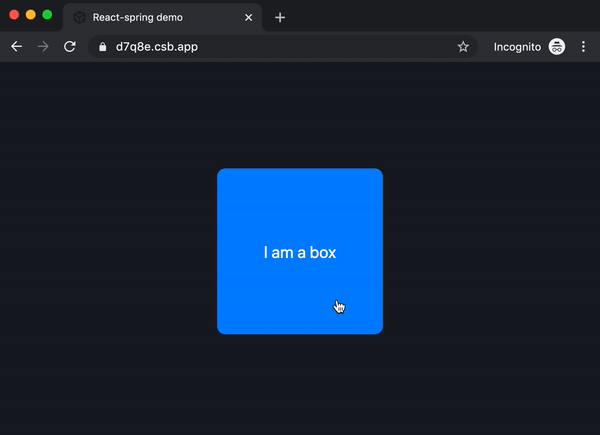Open the Chrome three-dot menu
Image resolution: width=600 pixels, height=435 pixels.
[x=583, y=47]
